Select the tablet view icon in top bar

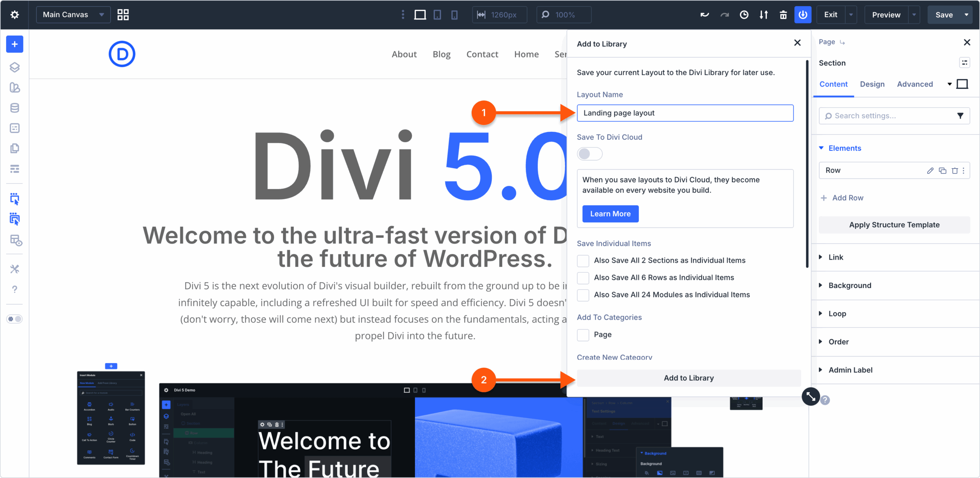coord(437,15)
